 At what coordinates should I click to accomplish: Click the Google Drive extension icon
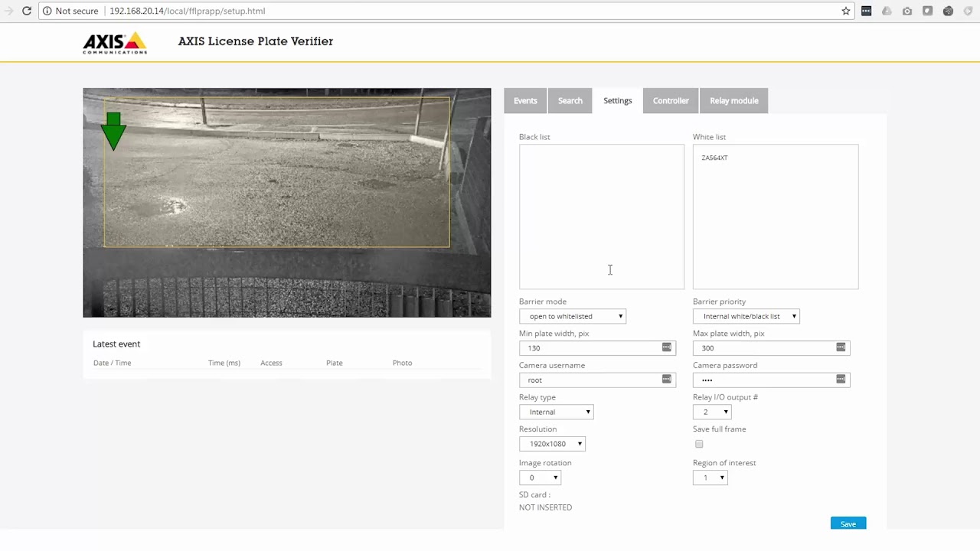click(x=887, y=11)
